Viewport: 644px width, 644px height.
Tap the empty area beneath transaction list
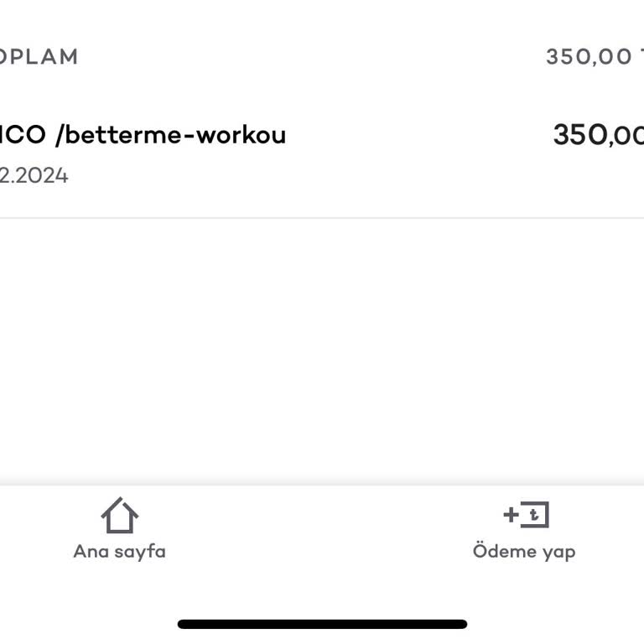[x=322, y=352]
